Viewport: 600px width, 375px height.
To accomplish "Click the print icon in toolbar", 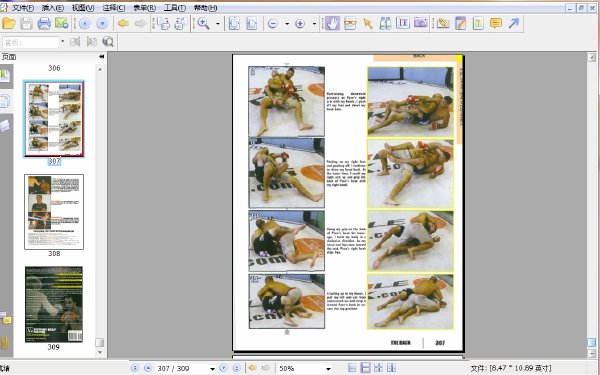I will 44,24.
